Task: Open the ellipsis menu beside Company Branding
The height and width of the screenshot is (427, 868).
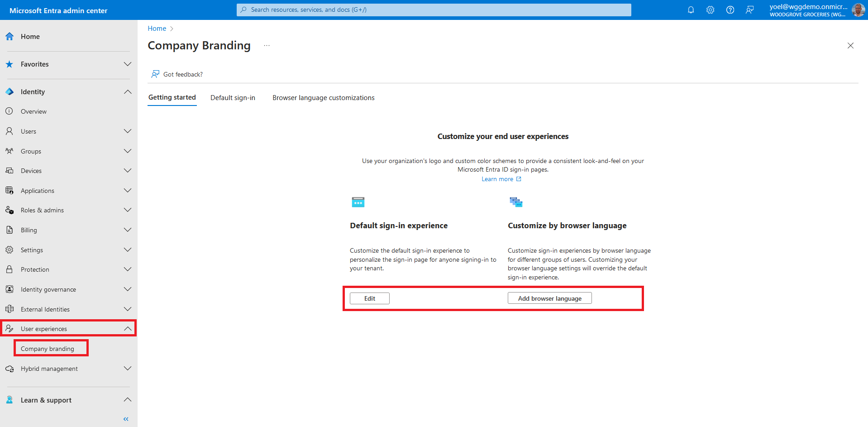Action: tap(267, 46)
